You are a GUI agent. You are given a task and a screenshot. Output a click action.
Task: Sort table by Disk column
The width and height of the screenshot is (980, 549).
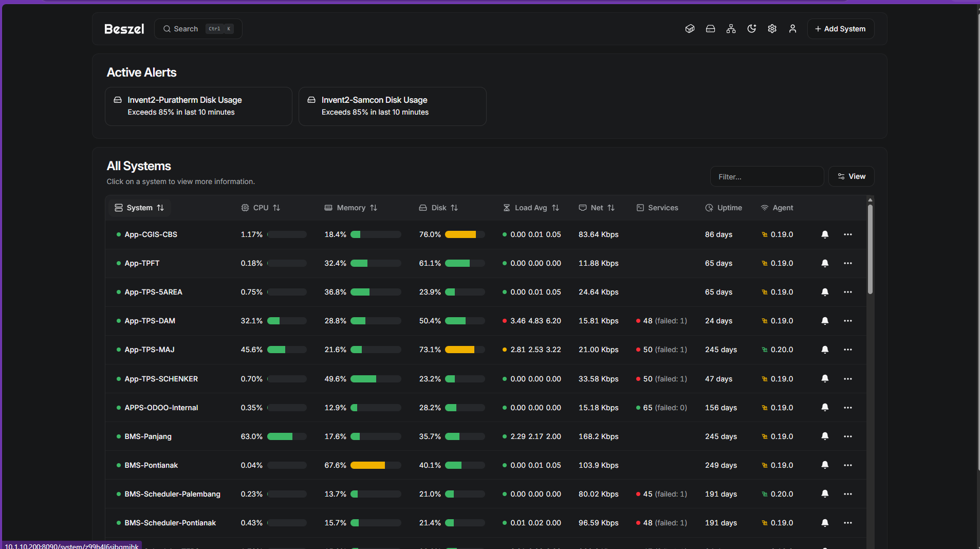pyautogui.click(x=438, y=208)
